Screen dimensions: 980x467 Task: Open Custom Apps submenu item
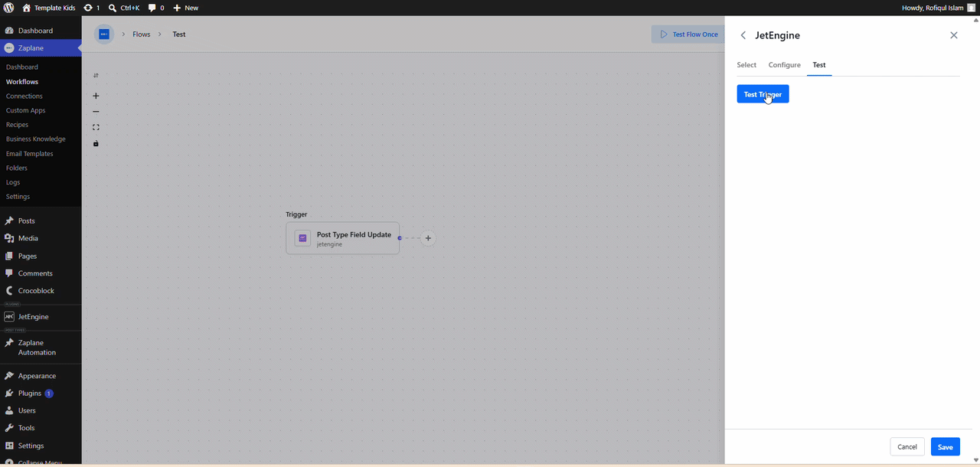25,110
